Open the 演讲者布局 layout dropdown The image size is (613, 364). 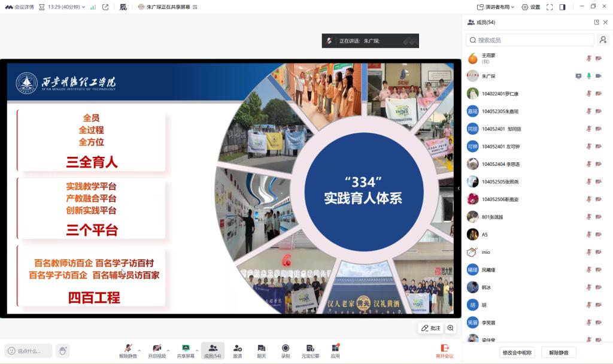496,7
